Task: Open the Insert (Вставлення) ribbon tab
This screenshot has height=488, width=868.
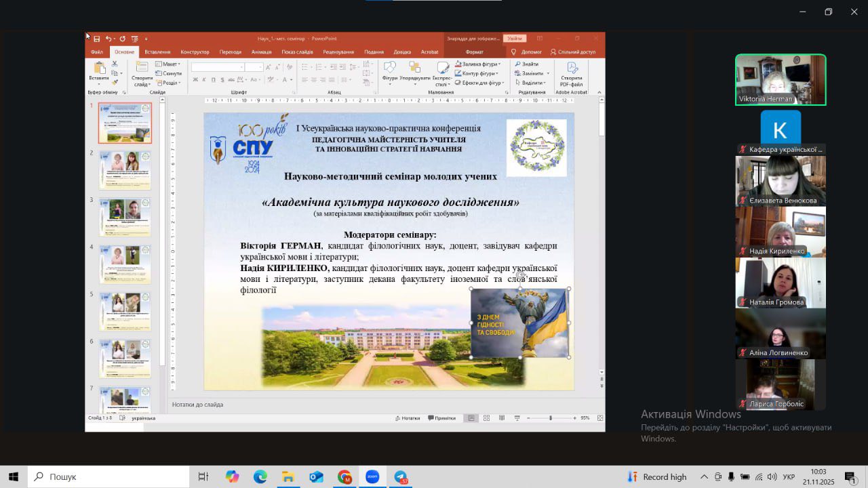Action: click(157, 52)
